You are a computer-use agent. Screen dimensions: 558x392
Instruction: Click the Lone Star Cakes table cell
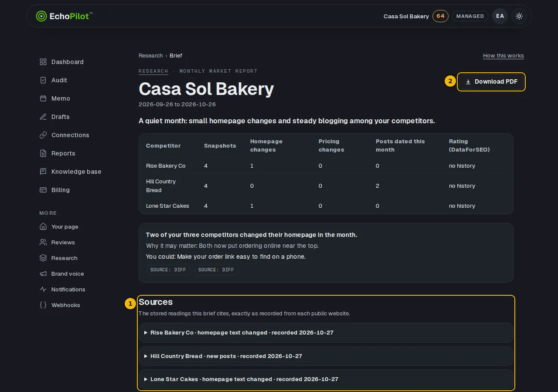167,206
